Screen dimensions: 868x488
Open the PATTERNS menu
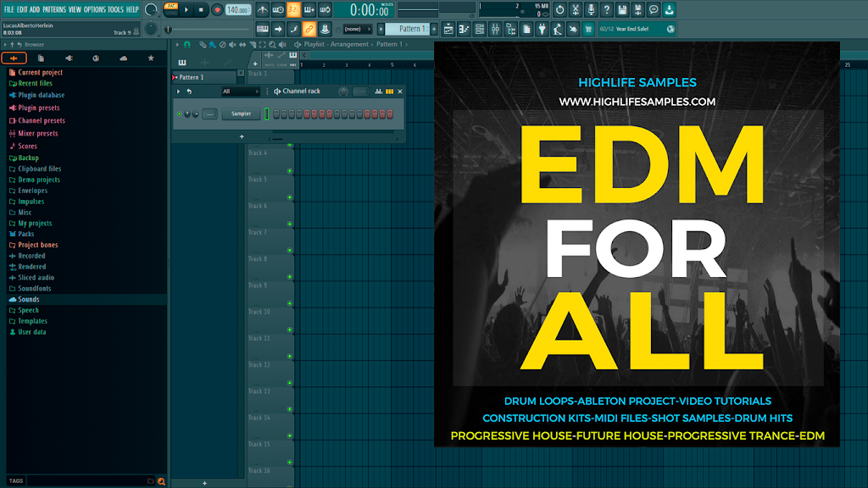(x=54, y=9)
